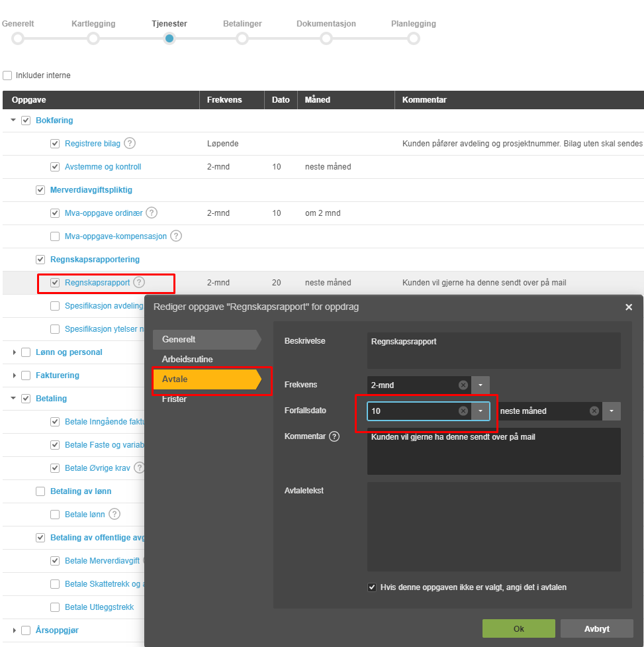Select the Avtale tab in dialog
Image resolution: width=644 pixels, height=647 pixels.
(x=207, y=379)
